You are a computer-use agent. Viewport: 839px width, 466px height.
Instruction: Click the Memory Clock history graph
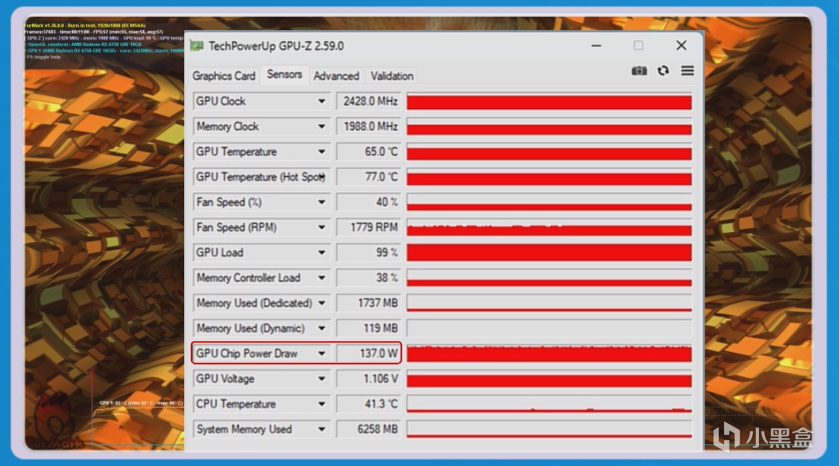(549, 126)
